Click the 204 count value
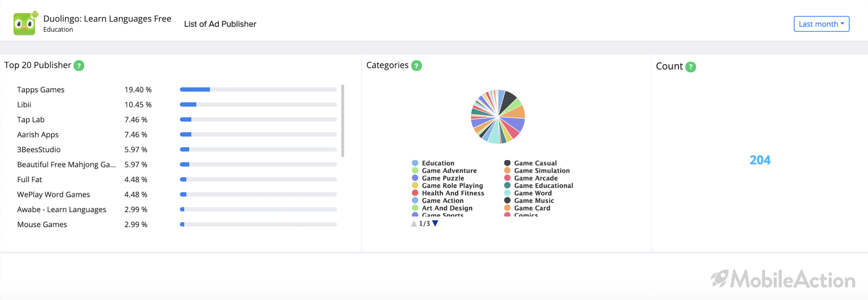 (760, 160)
